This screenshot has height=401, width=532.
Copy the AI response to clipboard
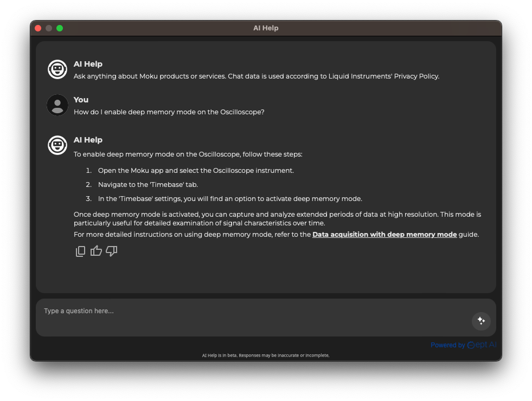coord(80,251)
